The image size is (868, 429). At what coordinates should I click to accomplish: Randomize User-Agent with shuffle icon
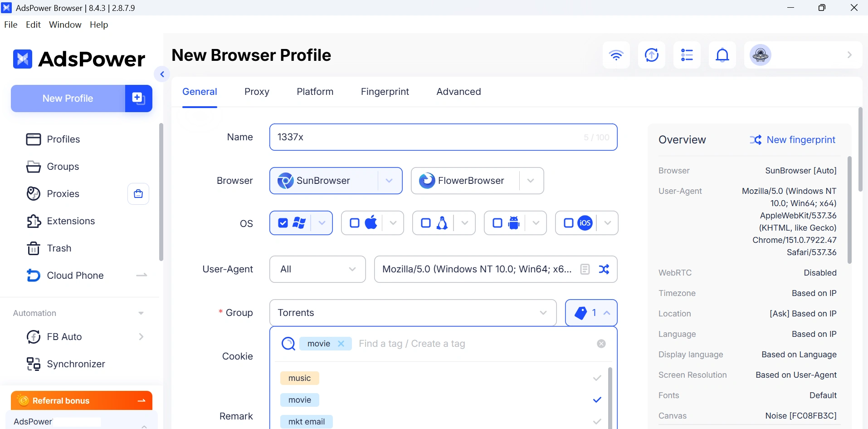pyautogui.click(x=604, y=269)
